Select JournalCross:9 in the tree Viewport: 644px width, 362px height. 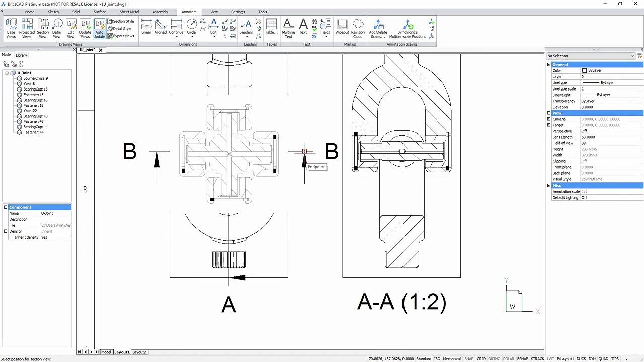[x=35, y=78]
